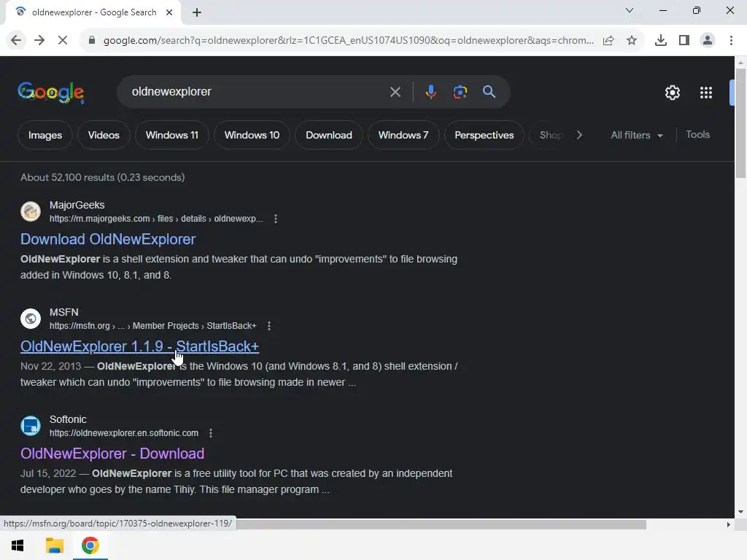
Task: Click the share page icon in address bar
Action: pos(608,41)
